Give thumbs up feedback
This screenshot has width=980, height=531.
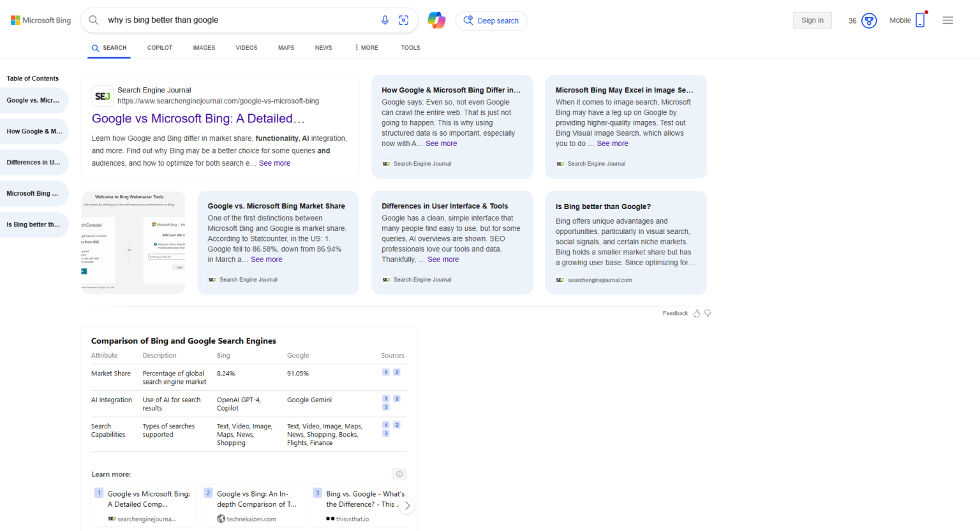coord(697,314)
